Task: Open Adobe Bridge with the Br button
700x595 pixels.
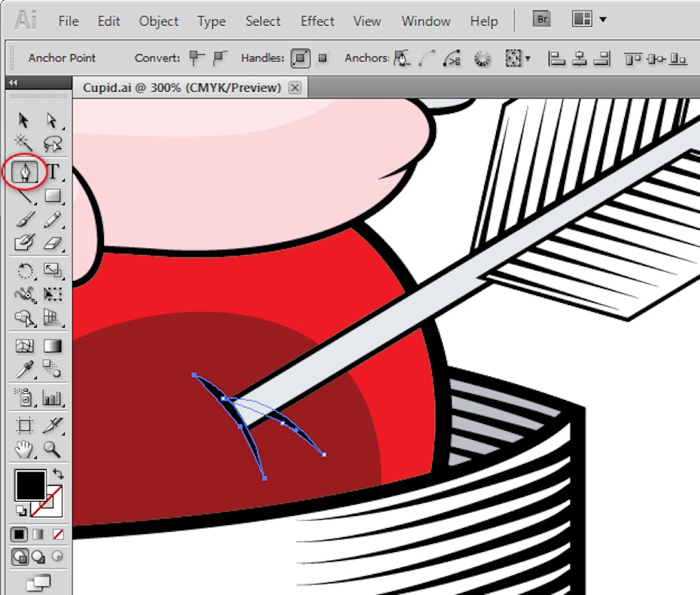Action: (x=541, y=20)
